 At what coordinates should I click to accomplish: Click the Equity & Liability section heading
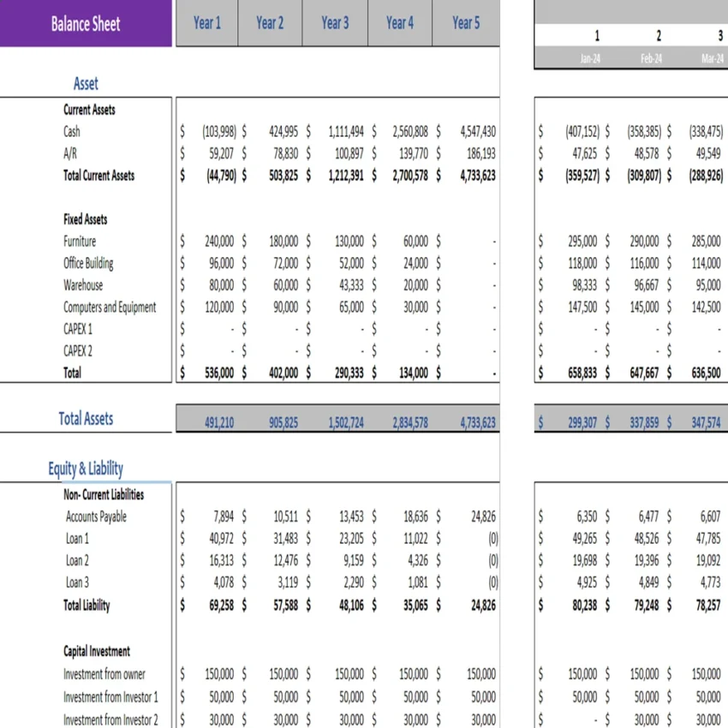click(86, 468)
